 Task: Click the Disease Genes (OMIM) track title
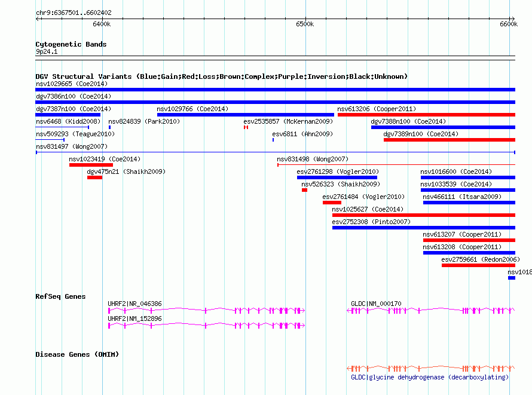pyautogui.click(x=77, y=354)
